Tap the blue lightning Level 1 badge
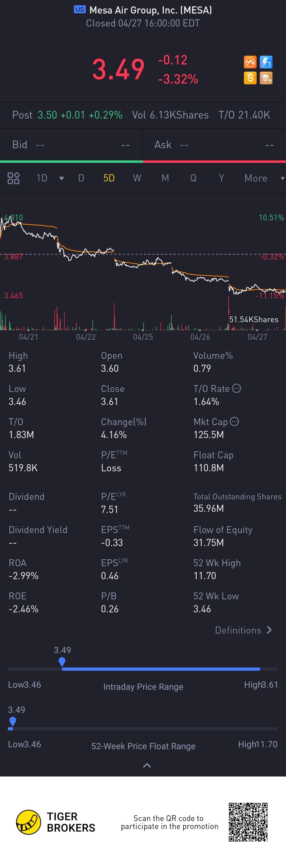Screen dimensions: 286x868 (266, 62)
